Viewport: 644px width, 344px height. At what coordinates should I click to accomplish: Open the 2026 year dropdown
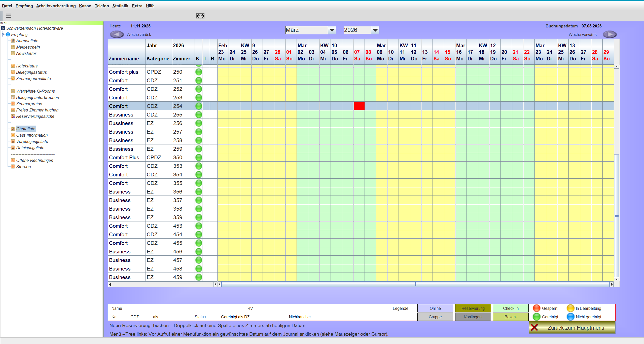[375, 30]
